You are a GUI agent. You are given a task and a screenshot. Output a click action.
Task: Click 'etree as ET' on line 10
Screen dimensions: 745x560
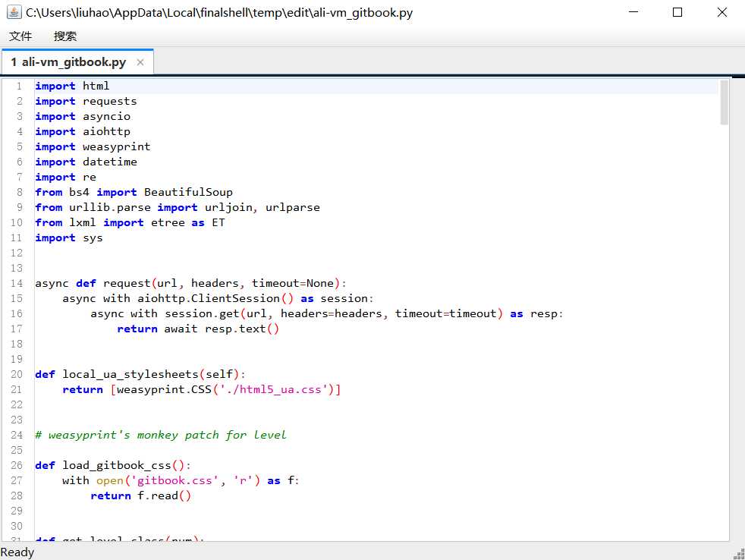tap(187, 223)
